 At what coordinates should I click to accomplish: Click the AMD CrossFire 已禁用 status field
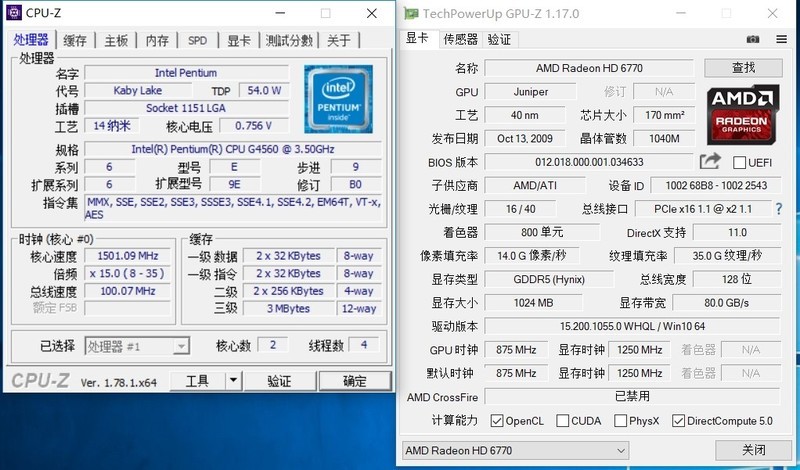632,397
